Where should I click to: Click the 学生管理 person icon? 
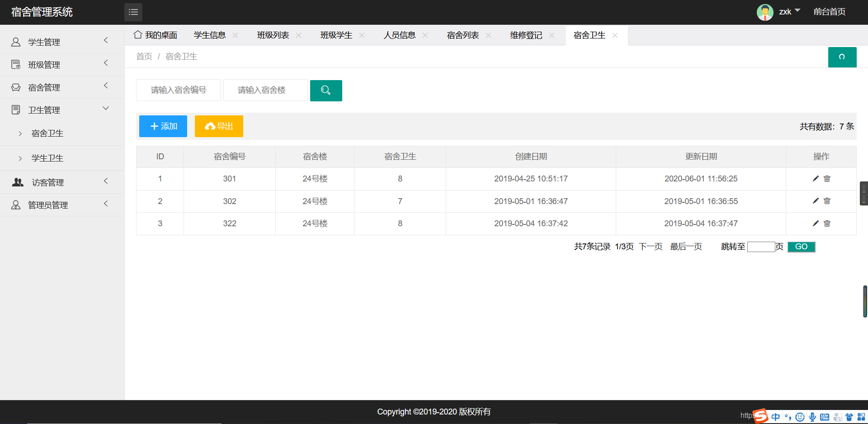tap(16, 42)
